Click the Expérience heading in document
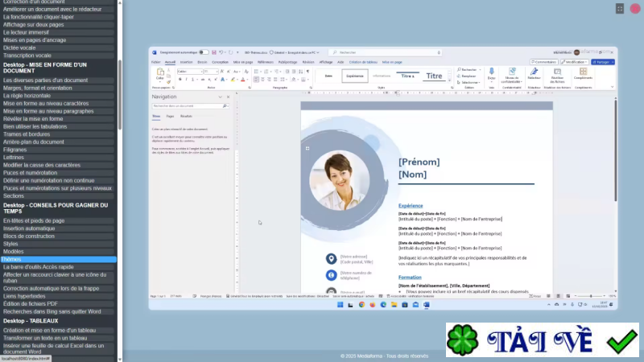Viewport: 644px width, 362px height. click(x=411, y=206)
